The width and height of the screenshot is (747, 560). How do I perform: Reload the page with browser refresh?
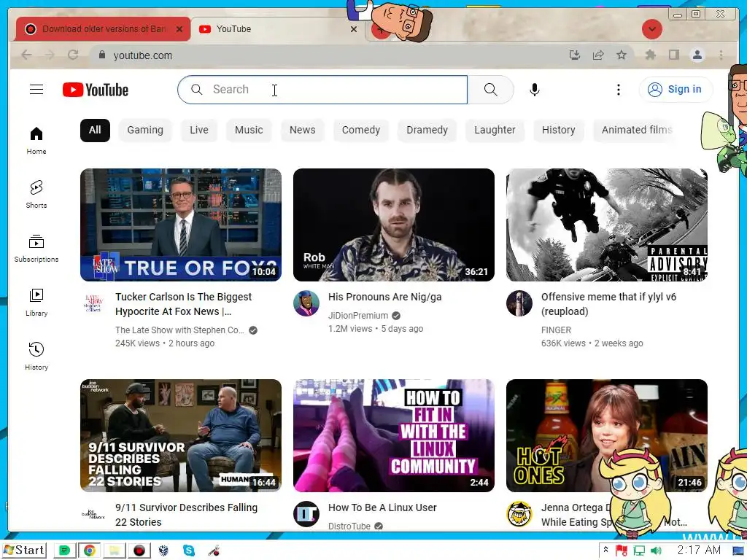point(73,55)
